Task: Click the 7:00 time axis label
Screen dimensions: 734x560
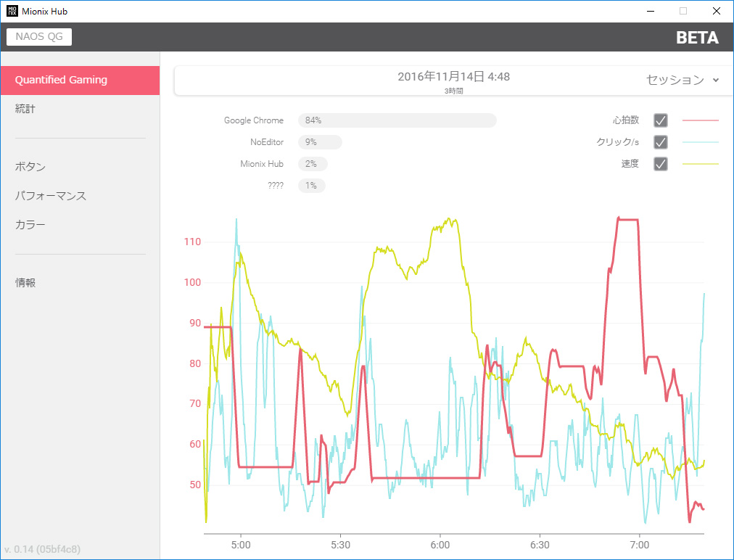Action: click(640, 545)
